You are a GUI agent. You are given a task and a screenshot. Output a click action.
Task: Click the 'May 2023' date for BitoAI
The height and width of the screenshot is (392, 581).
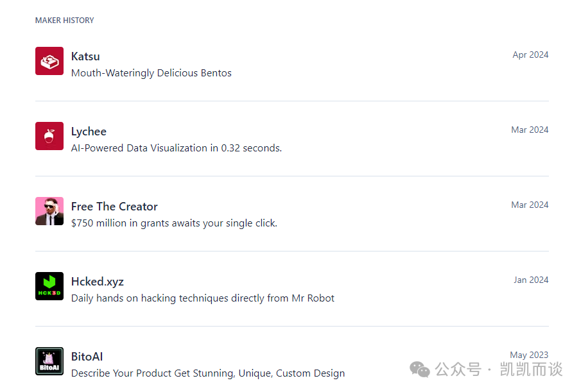529,355
